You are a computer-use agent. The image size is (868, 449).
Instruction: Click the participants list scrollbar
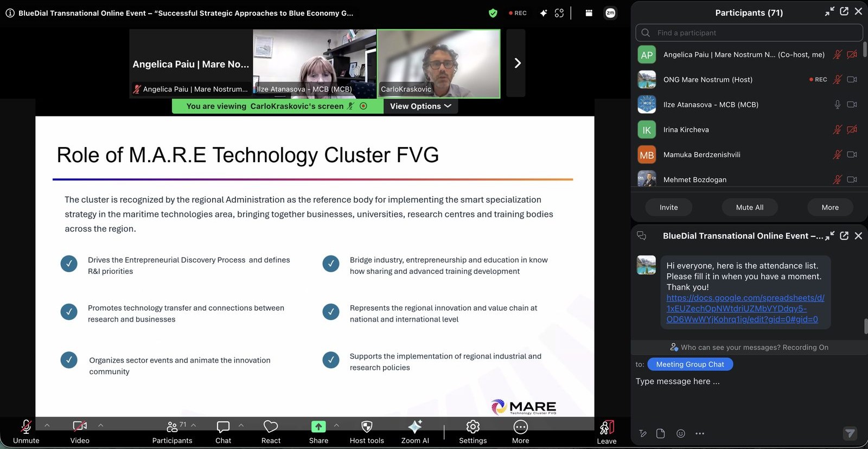click(x=865, y=49)
